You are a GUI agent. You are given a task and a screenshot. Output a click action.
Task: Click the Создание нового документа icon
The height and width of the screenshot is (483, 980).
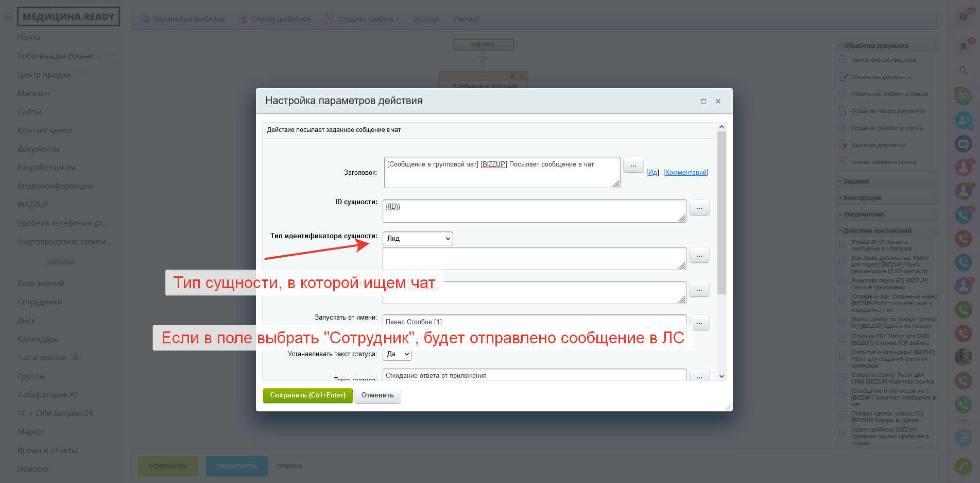843,111
